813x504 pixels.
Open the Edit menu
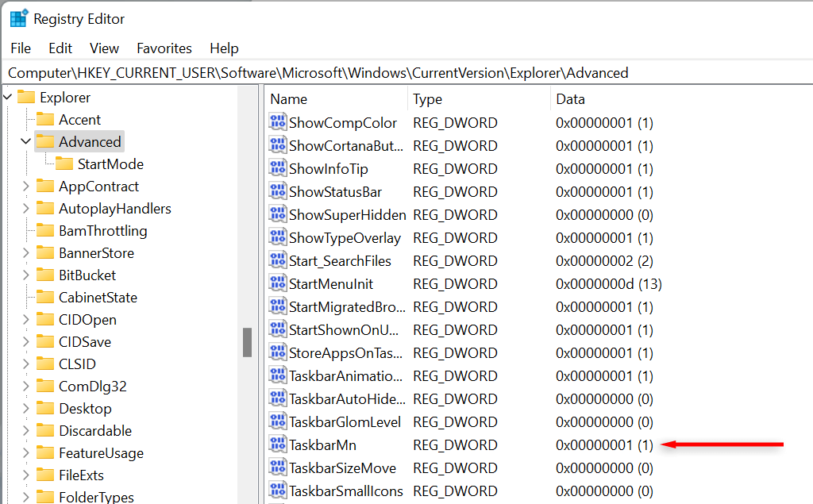tap(60, 48)
